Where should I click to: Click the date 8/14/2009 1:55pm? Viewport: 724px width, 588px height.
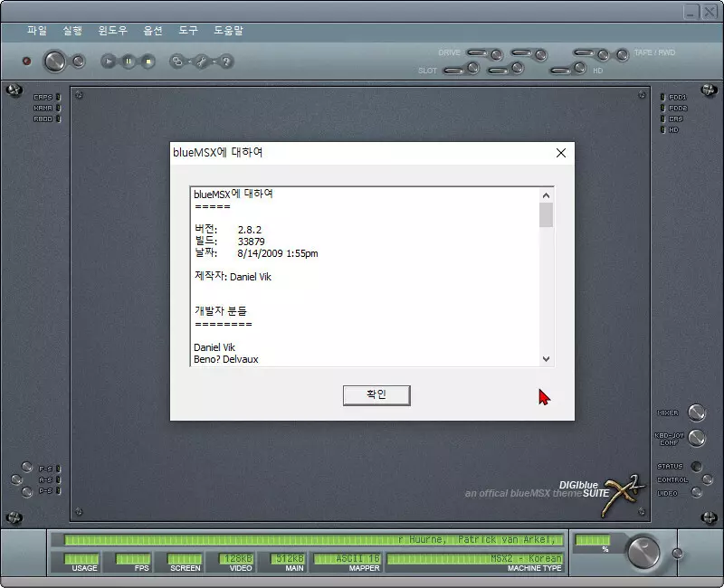[278, 253]
